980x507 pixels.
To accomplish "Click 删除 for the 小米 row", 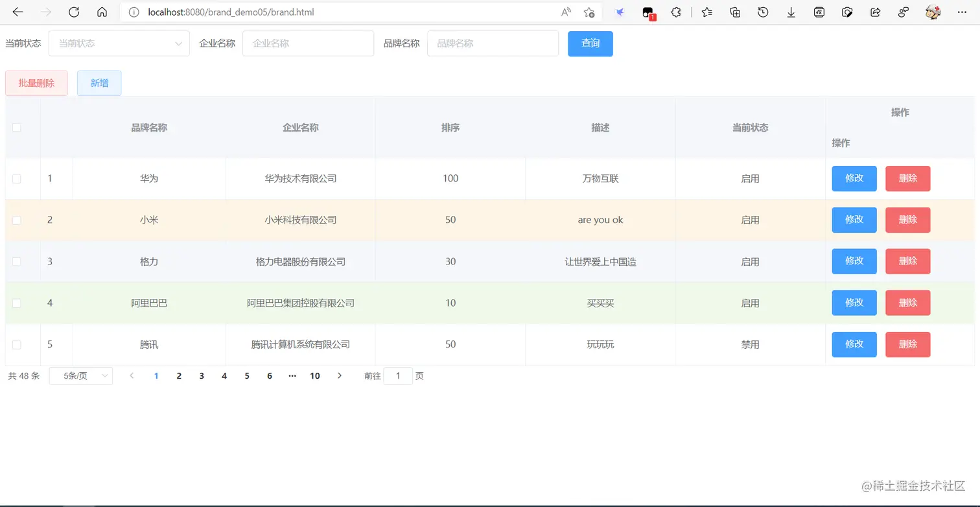I will tap(908, 220).
